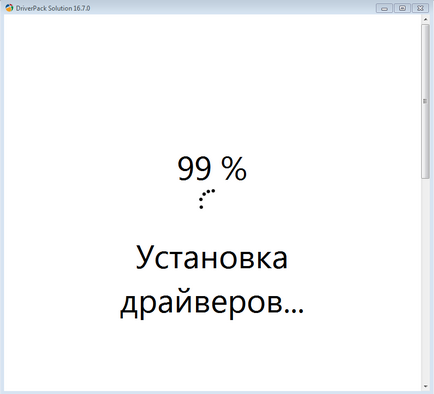Screen dimensions: 434x394
Task: Click the blank area below the installation message
Action: pos(212,357)
